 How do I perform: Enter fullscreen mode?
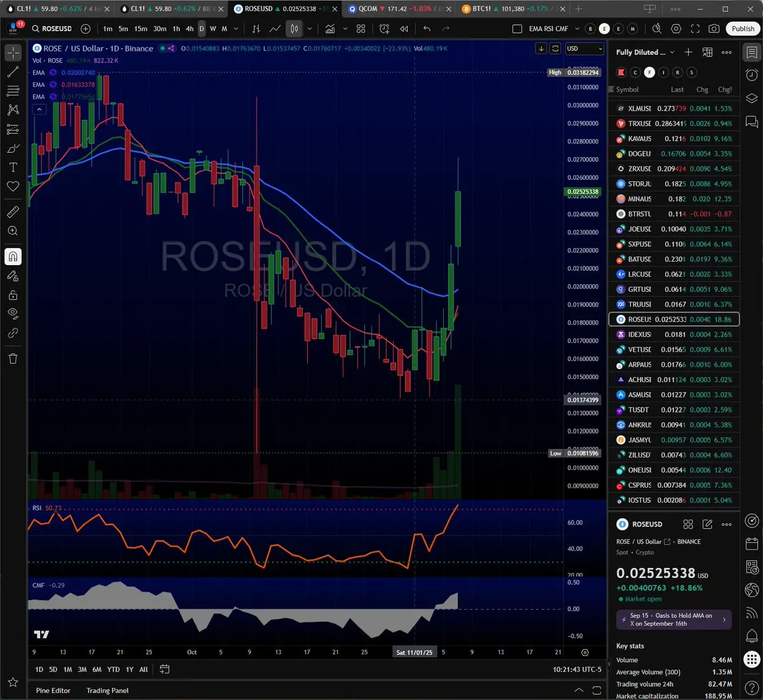tap(695, 29)
